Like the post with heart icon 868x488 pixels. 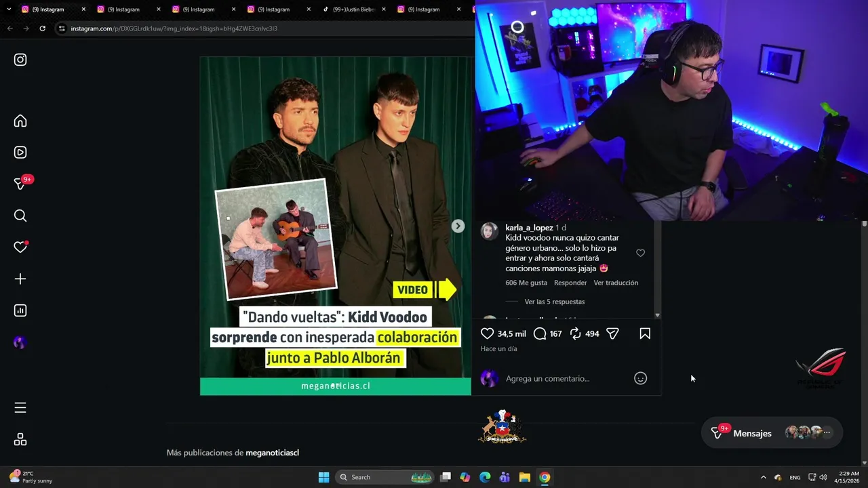pyautogui.click(x=487, y=333)
